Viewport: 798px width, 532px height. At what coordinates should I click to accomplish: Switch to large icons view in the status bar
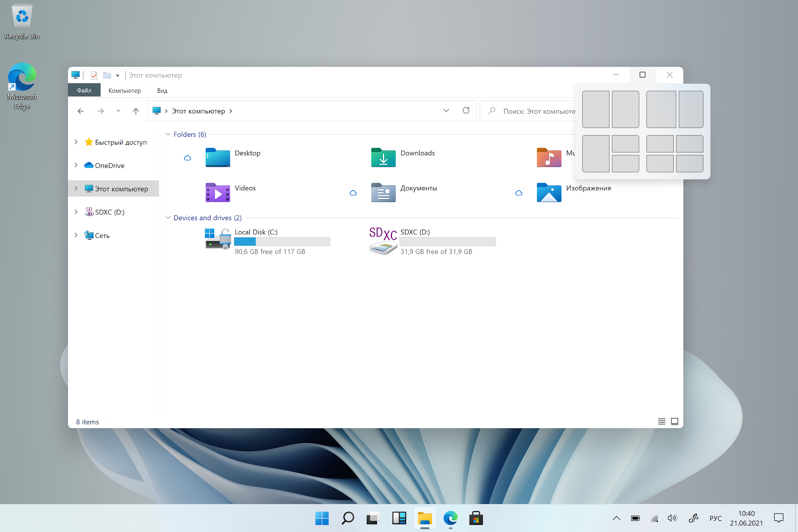tap(674, 421)
